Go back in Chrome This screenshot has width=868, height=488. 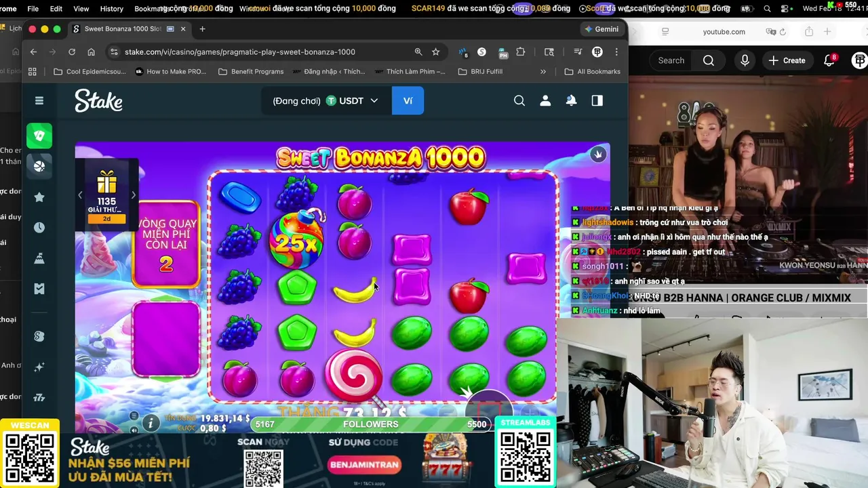point(33,52)
